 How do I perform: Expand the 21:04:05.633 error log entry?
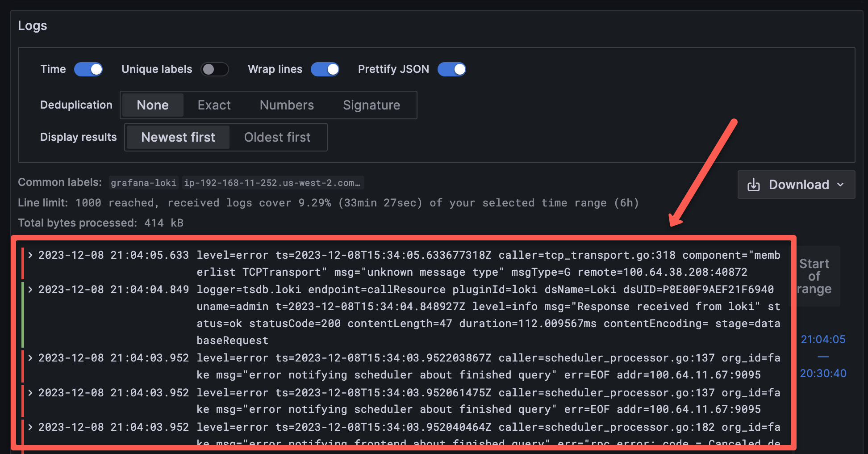[x=30, y=255]
